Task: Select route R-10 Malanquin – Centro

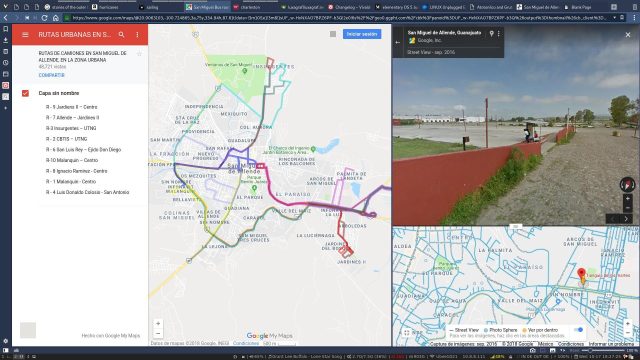Action: 72,160
